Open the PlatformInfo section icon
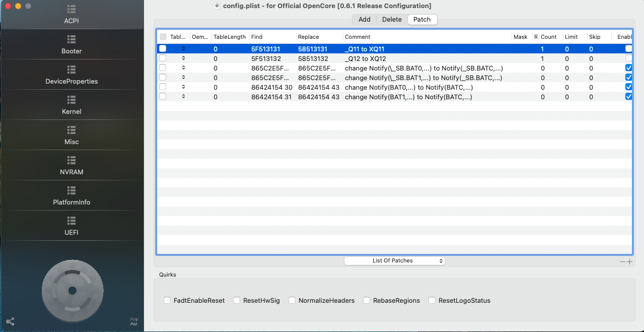The width and height of the screenshot is (644, 332). 71,190
